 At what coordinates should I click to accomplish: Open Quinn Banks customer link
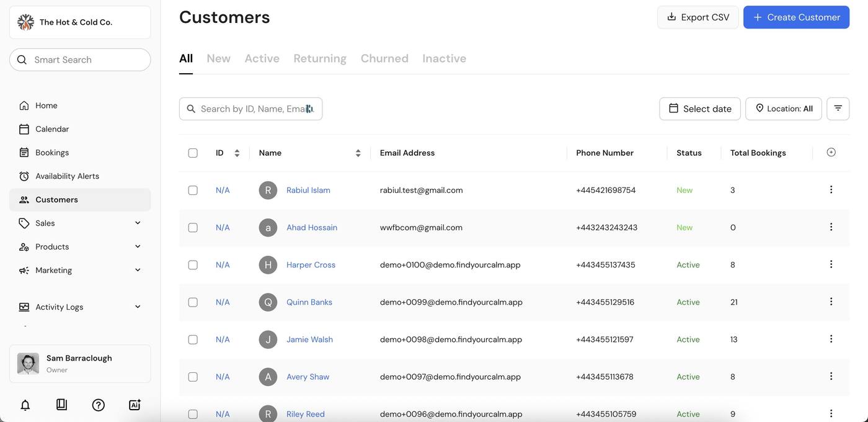click(309, 302)
